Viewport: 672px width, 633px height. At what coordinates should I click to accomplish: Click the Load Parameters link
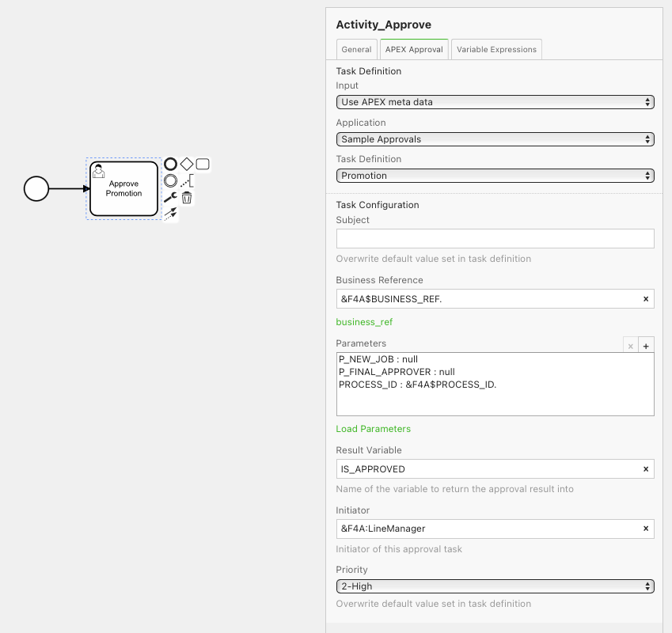373,429
